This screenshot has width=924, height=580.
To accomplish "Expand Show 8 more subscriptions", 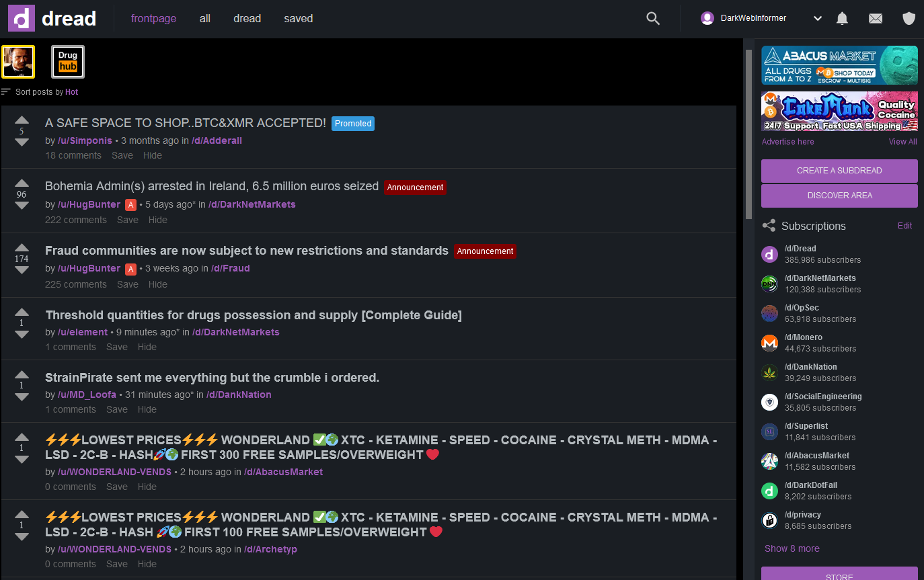I will click(x=792, y=548).
